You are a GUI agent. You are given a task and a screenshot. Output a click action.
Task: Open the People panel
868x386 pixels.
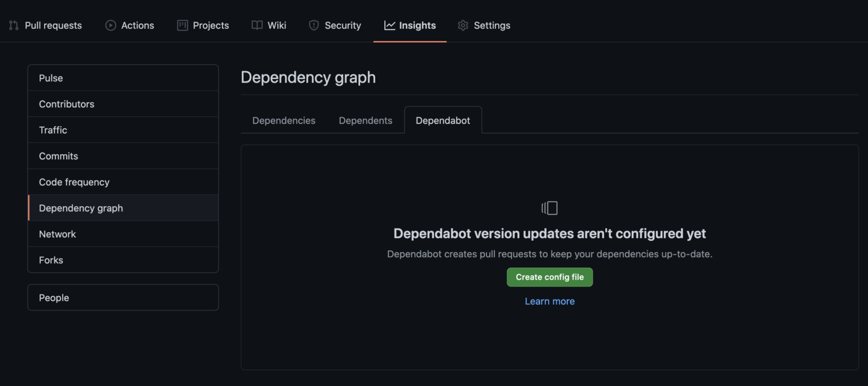pyautogui.click(x=54, y=297)
